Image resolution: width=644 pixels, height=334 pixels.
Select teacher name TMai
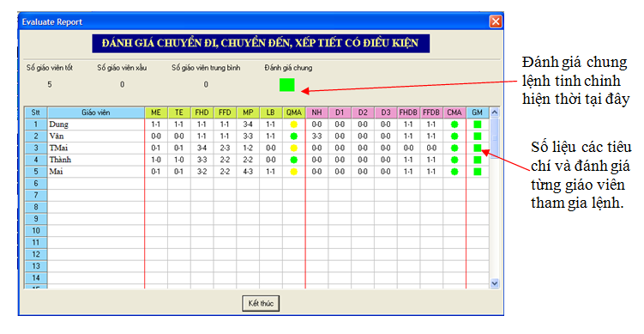[x=58, y=148]
